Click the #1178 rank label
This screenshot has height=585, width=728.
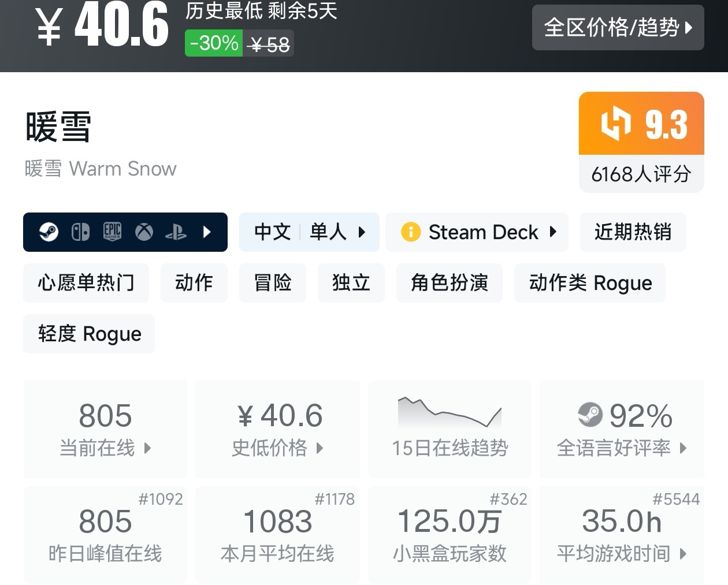335,499
